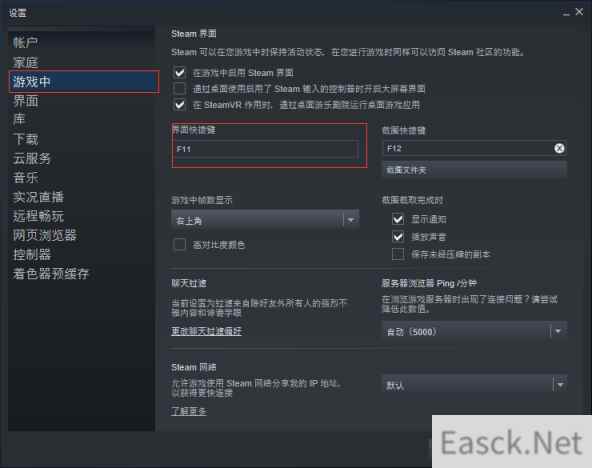Toggle 显示通知 screenshot checkbox

click(398, 219)
